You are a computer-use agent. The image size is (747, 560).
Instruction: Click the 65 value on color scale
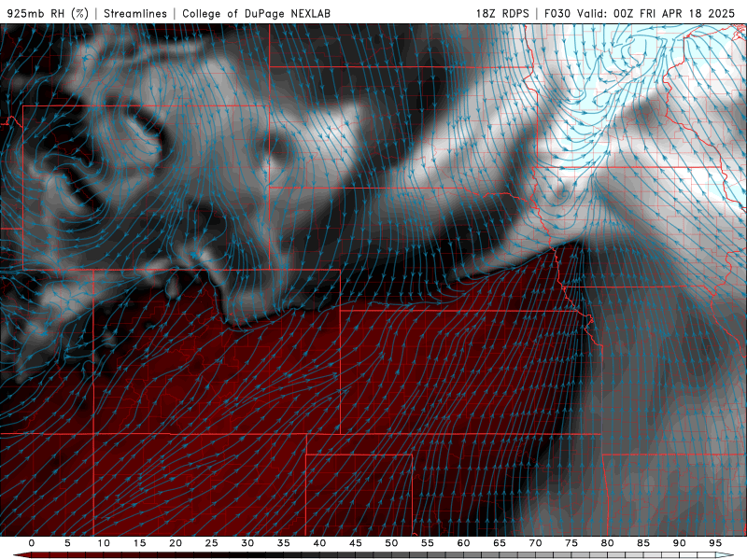(500, 543)
